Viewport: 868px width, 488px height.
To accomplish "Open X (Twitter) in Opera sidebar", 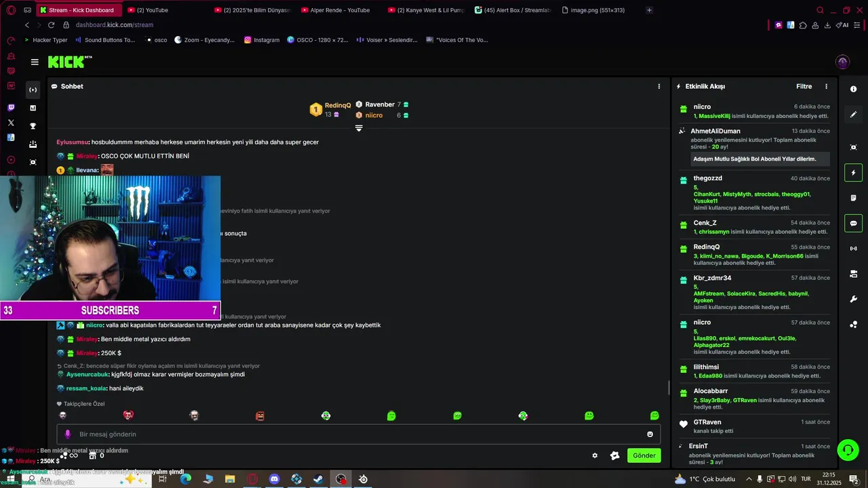I will [11, 123].
